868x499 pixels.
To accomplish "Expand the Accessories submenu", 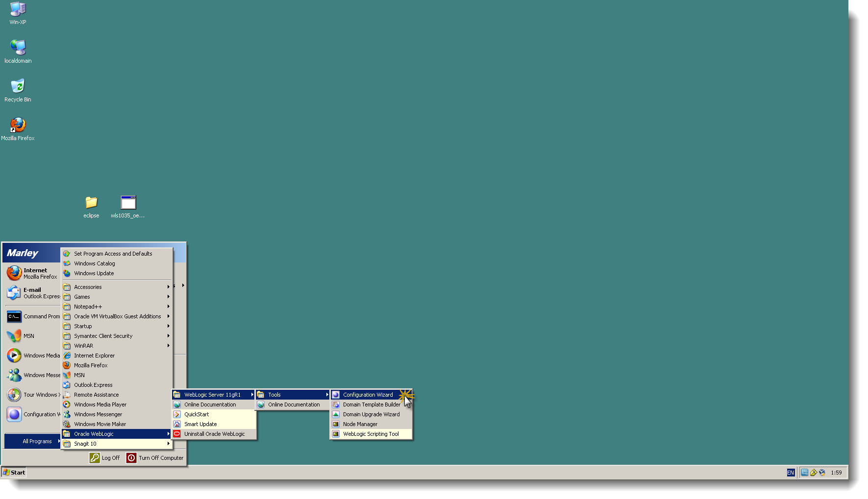I will (x=88, y=286).
